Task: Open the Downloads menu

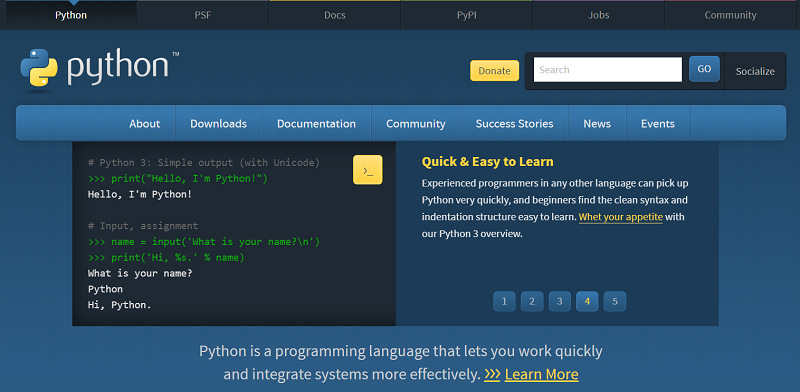Action: coord(218,124)
